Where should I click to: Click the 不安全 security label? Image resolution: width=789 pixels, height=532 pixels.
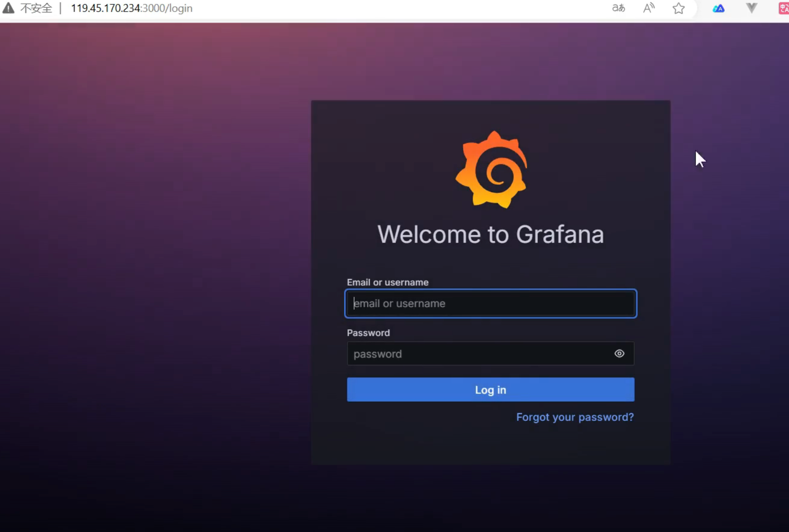coord(36,8)
